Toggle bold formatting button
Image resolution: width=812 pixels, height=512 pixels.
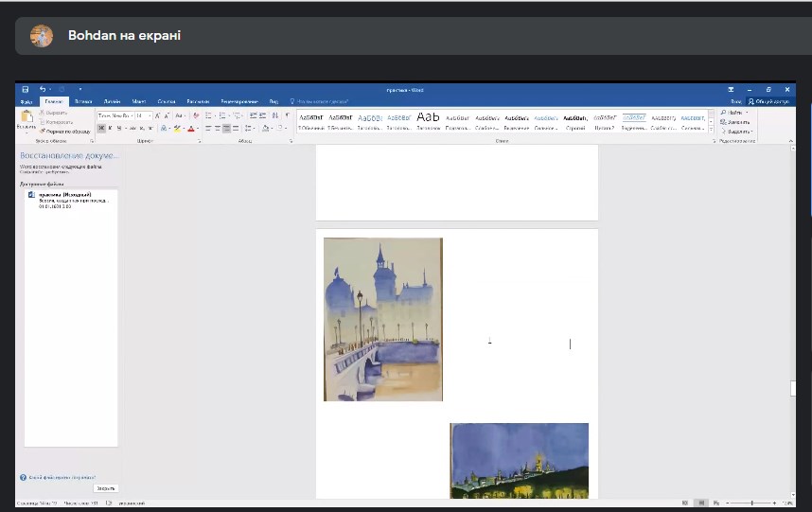101,128
